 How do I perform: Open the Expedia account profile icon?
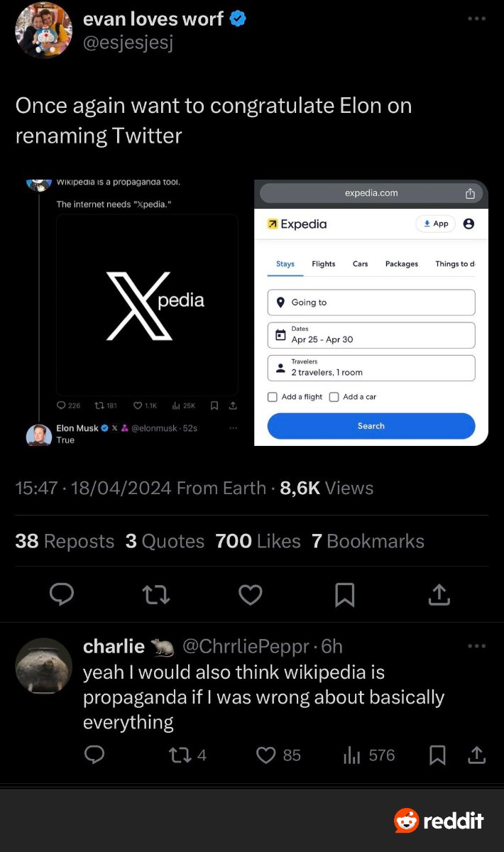tap(469, 224)
